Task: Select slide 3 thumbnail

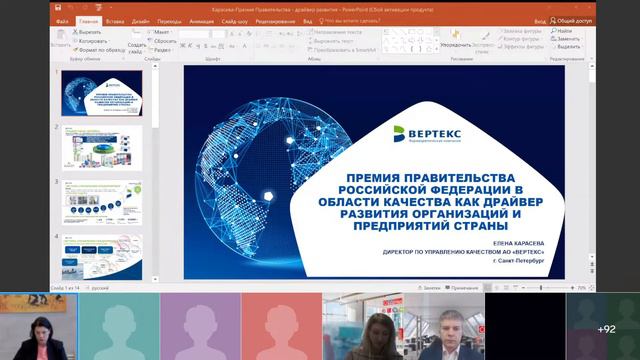Action: tap(102, 202)
